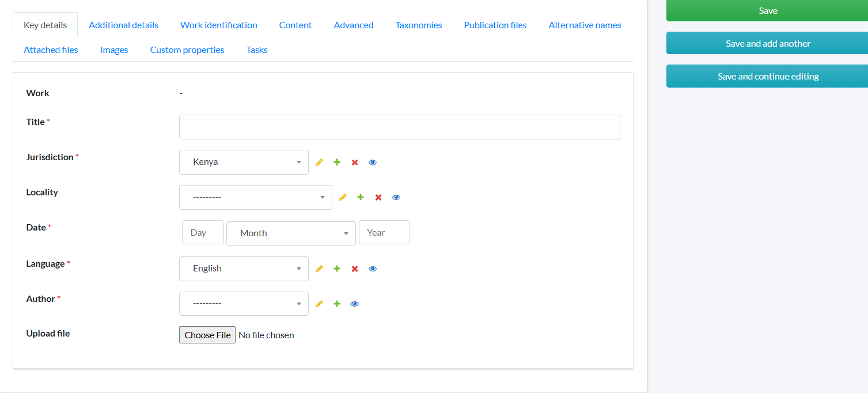This screenshot has width=868, height=393.
Task: Click the Upload file label
Action: 48,333
